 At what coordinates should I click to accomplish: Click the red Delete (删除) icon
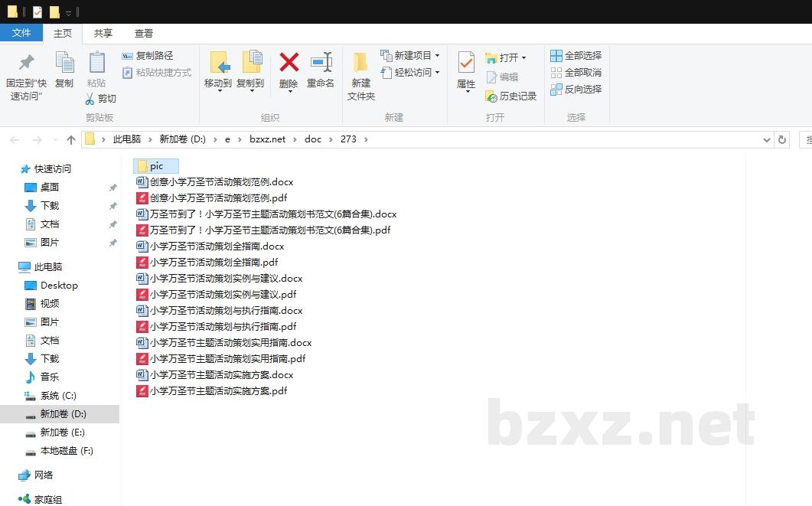289,63
